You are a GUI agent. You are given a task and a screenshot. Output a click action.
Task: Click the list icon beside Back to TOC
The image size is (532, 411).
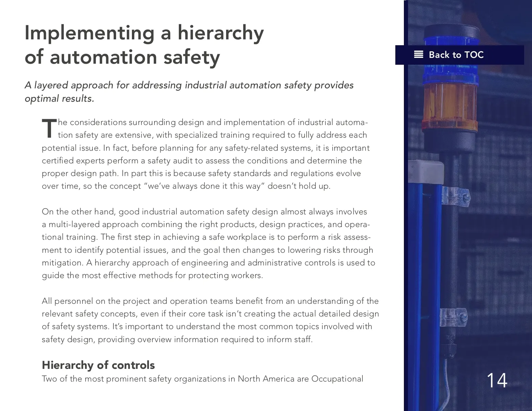coord(418,54)
